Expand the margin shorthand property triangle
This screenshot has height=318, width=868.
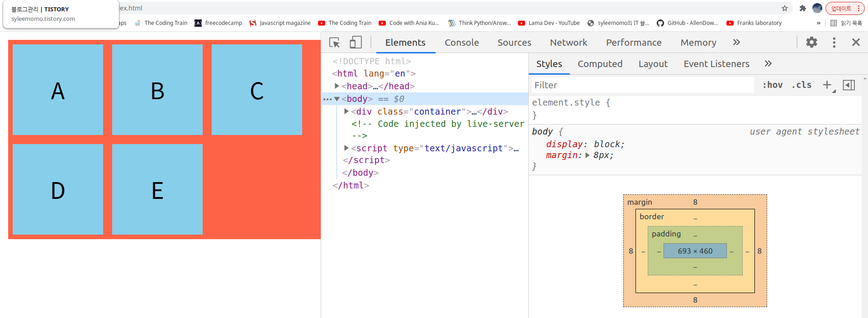tap(587, 155)
